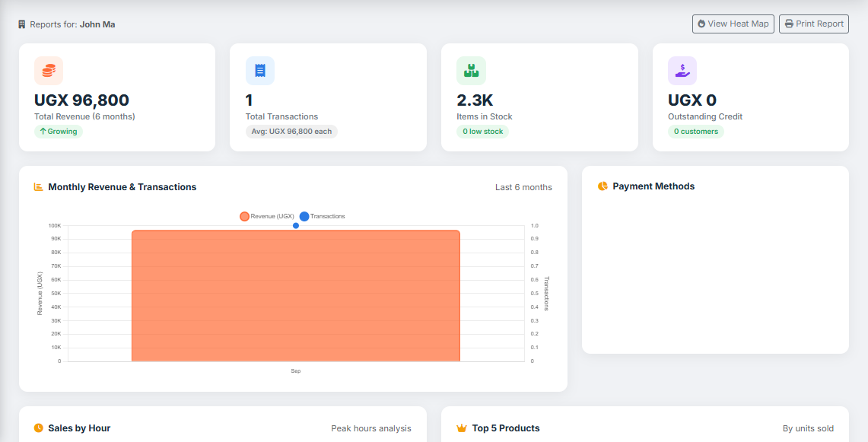Click the 'Top 5 Products' heading

click(506, 428)
